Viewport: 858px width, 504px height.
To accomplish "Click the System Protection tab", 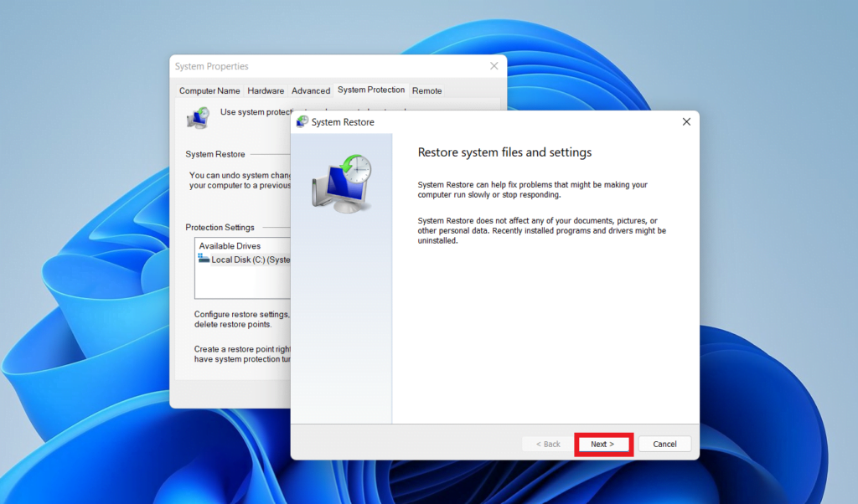I will click(x=371, y=90).
